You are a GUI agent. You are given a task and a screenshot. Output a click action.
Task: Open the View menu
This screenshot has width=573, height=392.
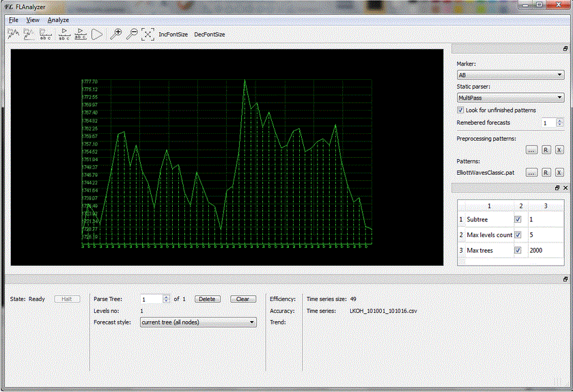[33, 20]
